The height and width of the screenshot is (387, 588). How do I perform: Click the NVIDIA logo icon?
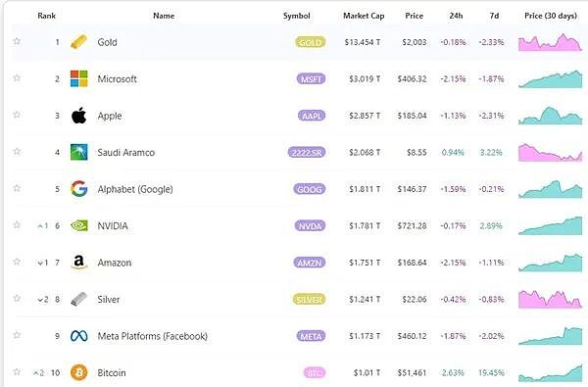(78, 225)
